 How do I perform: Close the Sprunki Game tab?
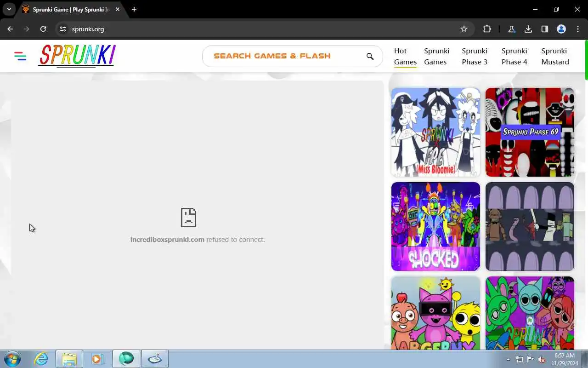(x=118, y=9)
